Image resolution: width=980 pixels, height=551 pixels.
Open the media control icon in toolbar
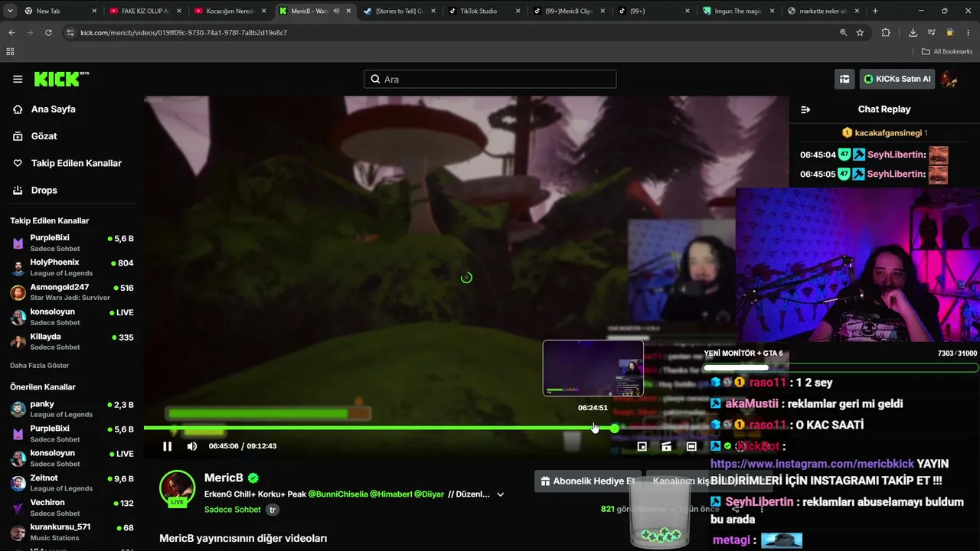click(932, 33)
